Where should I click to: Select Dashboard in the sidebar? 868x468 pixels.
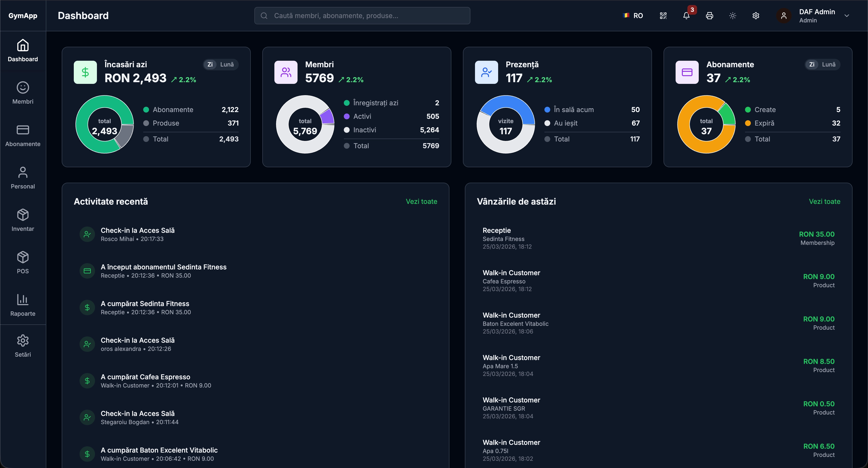(23, 51)
